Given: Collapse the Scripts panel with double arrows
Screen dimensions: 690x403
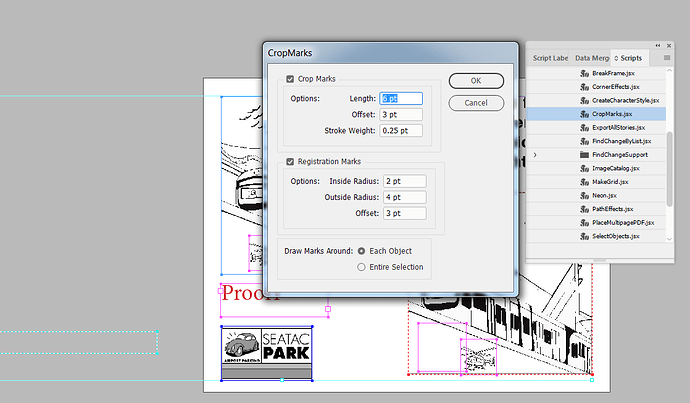Looking at the screenshot, I should pyautogui.click(x=658, y=45).
